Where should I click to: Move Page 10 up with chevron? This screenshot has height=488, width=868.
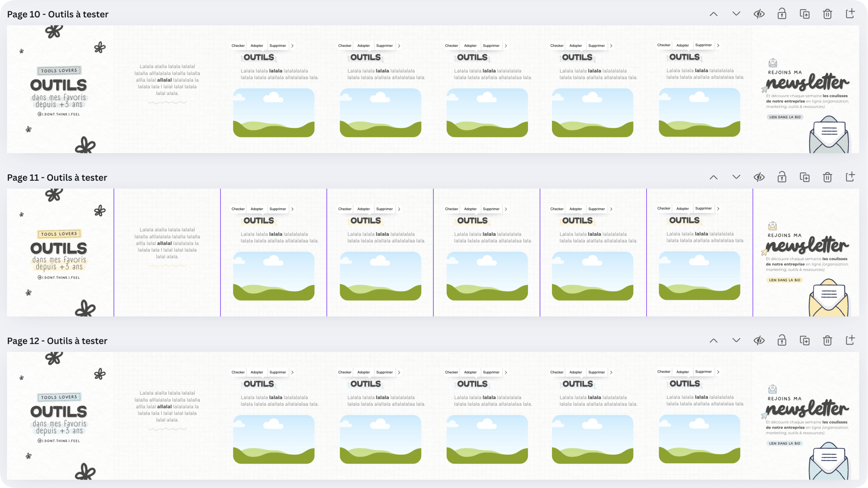[713, 14]
